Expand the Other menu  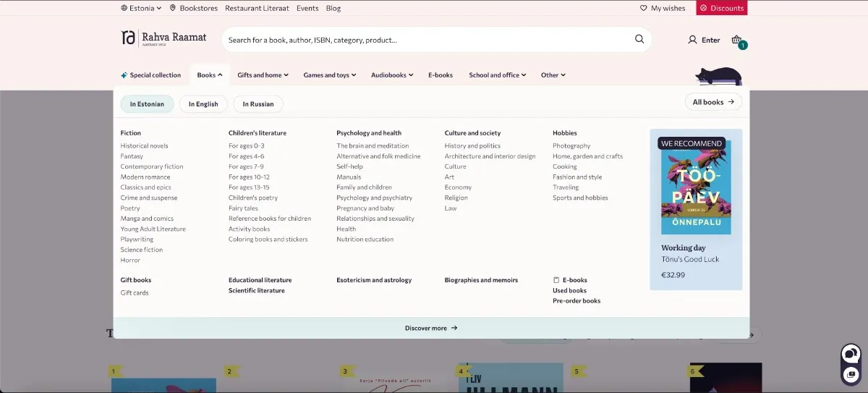coord(553,75)
